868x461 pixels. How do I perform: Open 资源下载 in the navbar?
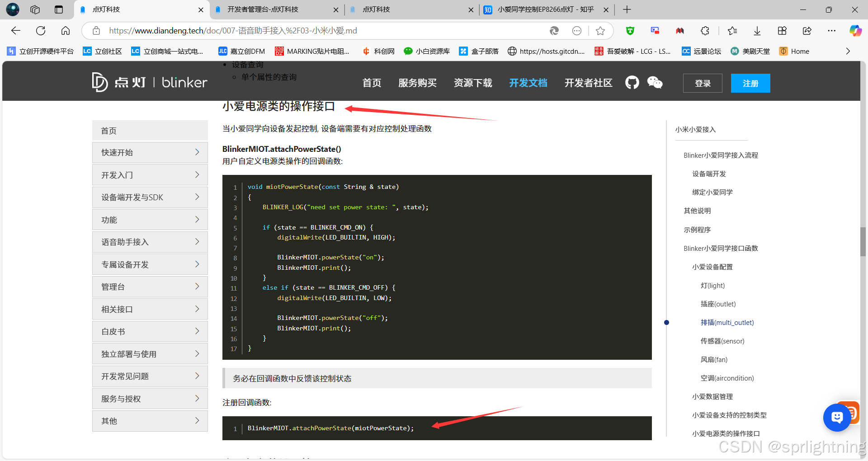473,83
